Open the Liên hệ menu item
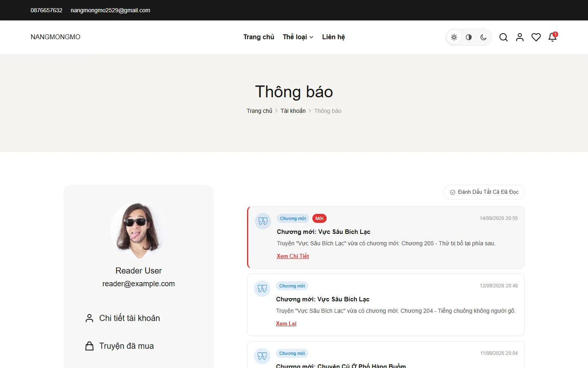 point(334,37)
